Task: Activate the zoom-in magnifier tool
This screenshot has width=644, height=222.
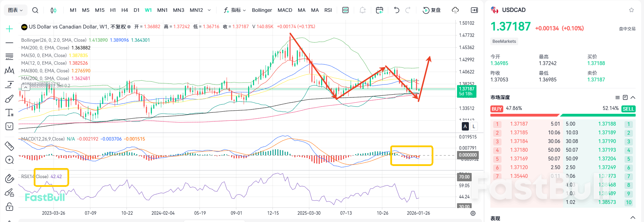Action: tap(9, 160)
